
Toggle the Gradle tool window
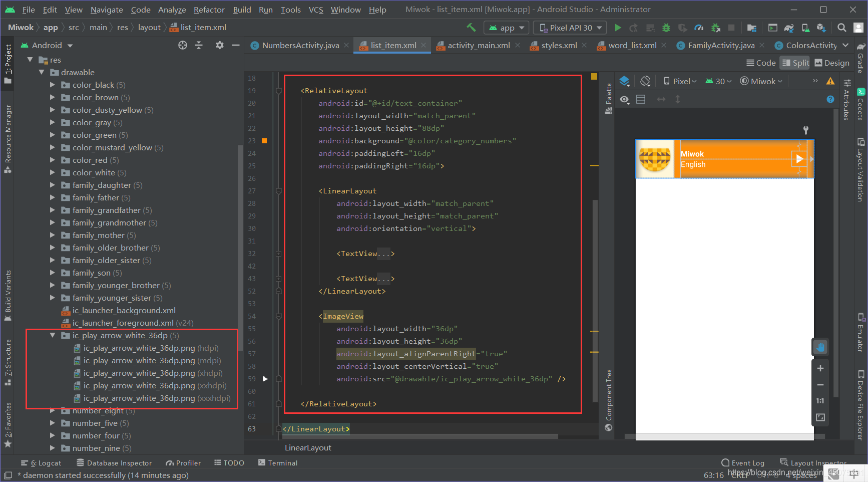pyautogui.click(x=860, y=58)
